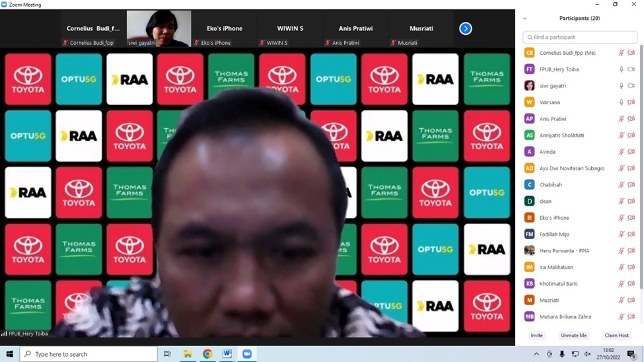Toggle own video icon for Cornelius Budi_fpp
This screenshot has height=362, width=644.
pos(631,53)
